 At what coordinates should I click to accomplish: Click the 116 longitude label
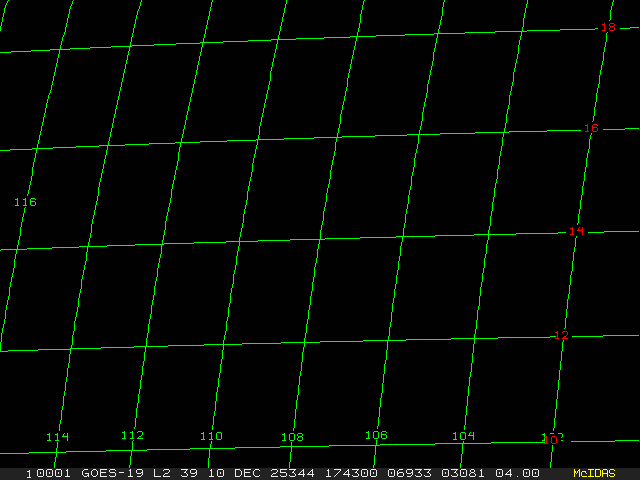(25, 202)
